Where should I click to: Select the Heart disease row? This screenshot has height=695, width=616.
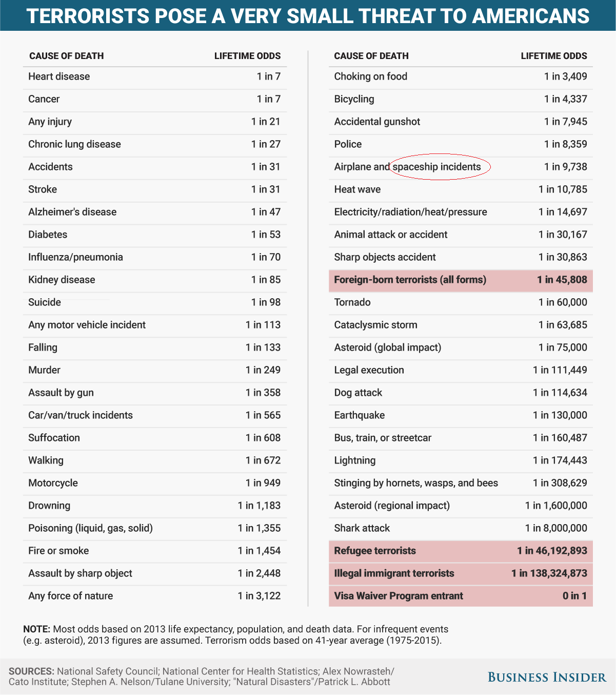[155, 77]
